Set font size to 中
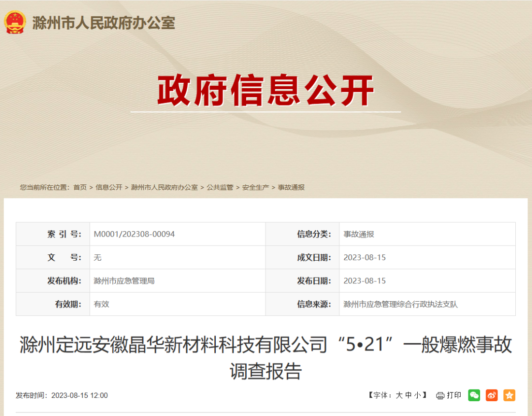This screenshot has width=532, height=416. click(x=408, y=395)
